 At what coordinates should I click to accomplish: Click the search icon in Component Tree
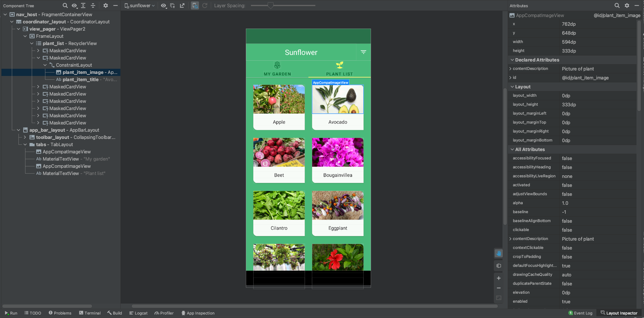[65, 6]
